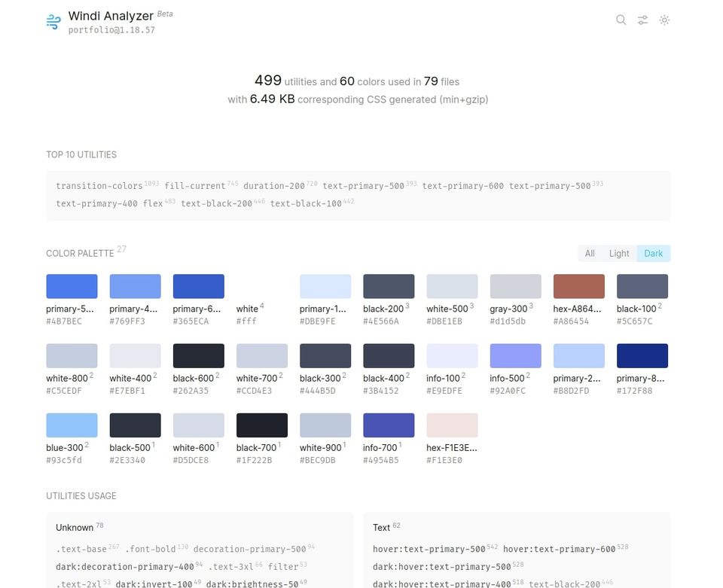723x588 pixels.
Task: Open the settings sliders icon
Action: [x=642, y=20]
